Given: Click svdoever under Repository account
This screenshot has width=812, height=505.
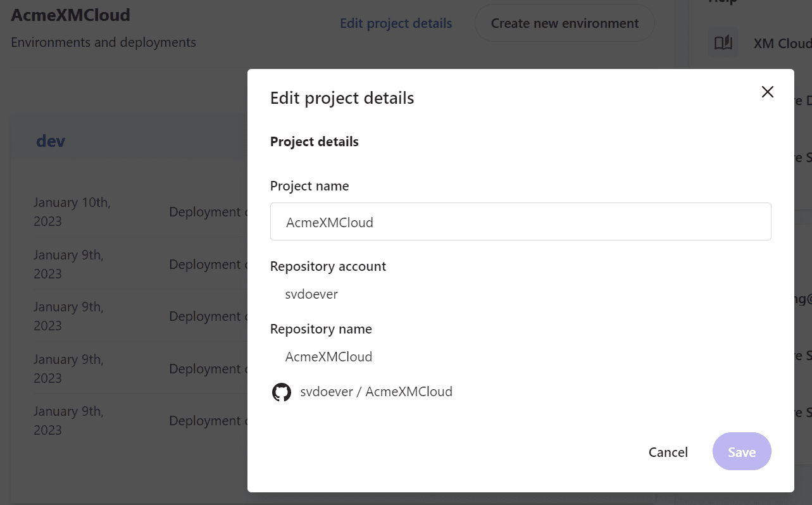Looking at the screenshot, I should click(311, 294).
